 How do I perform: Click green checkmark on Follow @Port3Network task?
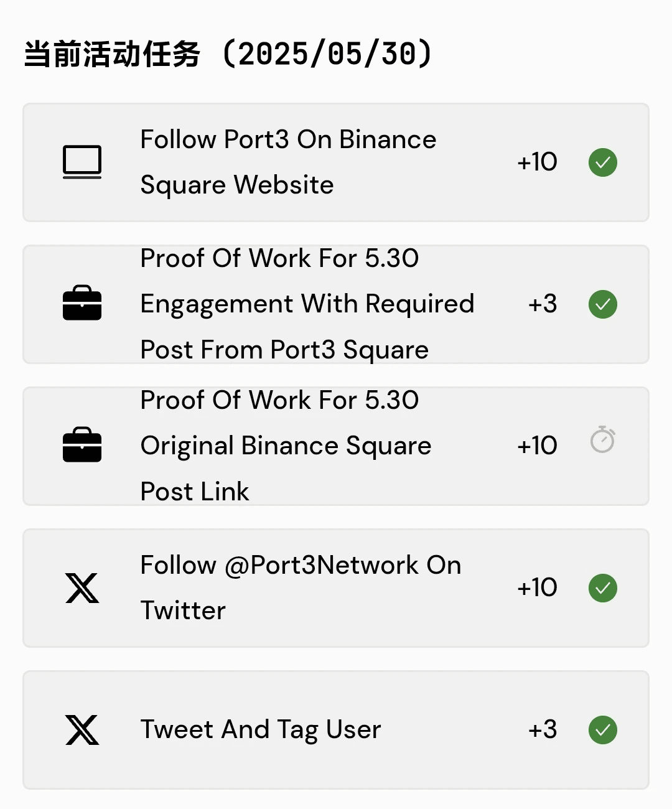603,588
